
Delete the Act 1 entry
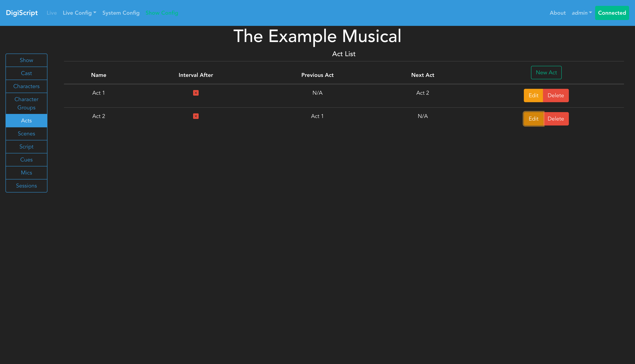point(555,96)
